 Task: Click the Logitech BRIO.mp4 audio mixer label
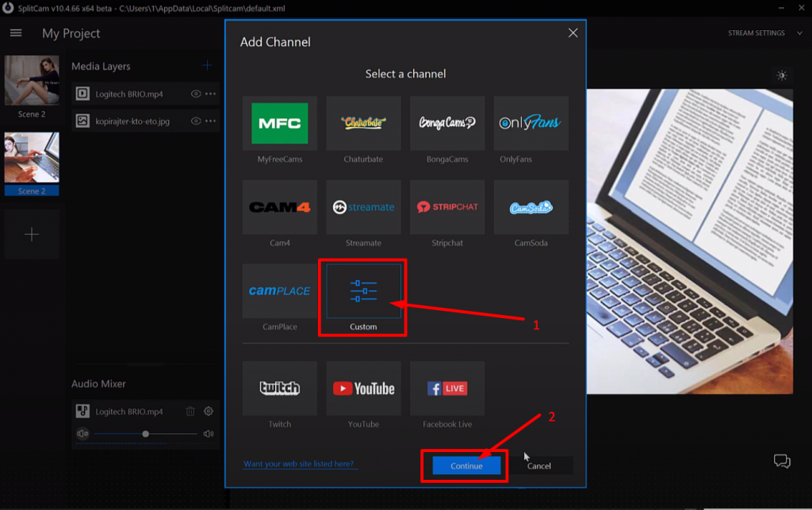(129, 412)
